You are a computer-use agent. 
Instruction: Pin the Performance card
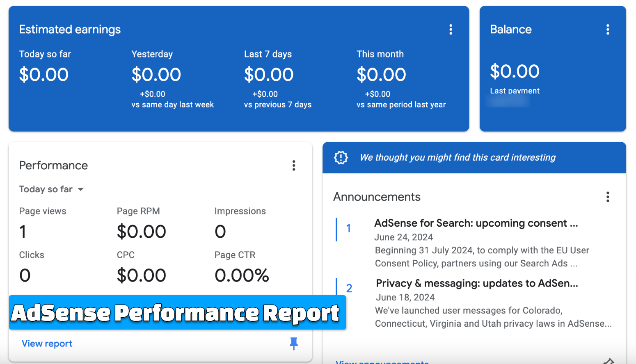[x=294, y=344]
